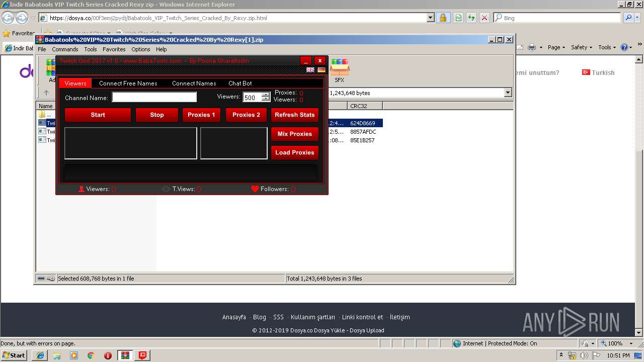This screenshot has width=644, height=362.
Task: Expand the IE address bar dropdown
Action: (x=430, y=18)
